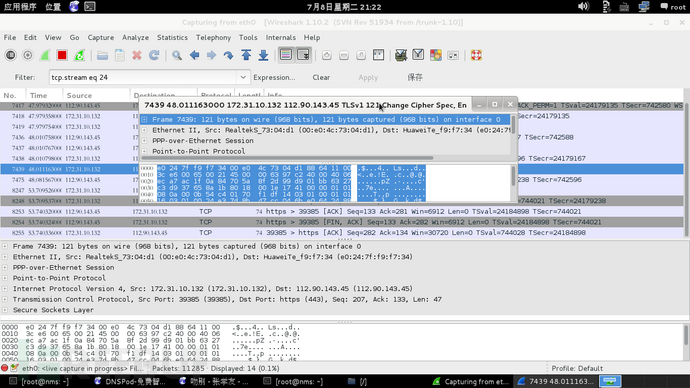
Task: Go forward in packet history arrow
Action: (x=211, y=55)
